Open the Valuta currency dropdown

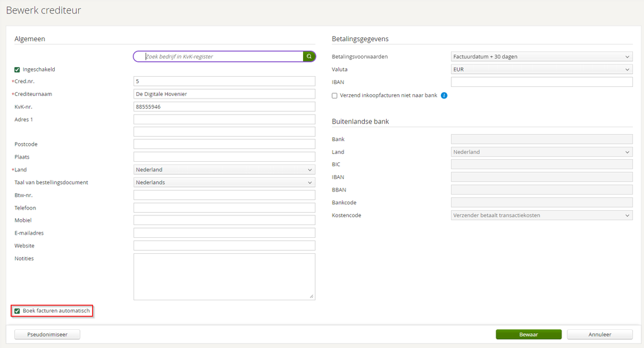(x=542, y=70)
